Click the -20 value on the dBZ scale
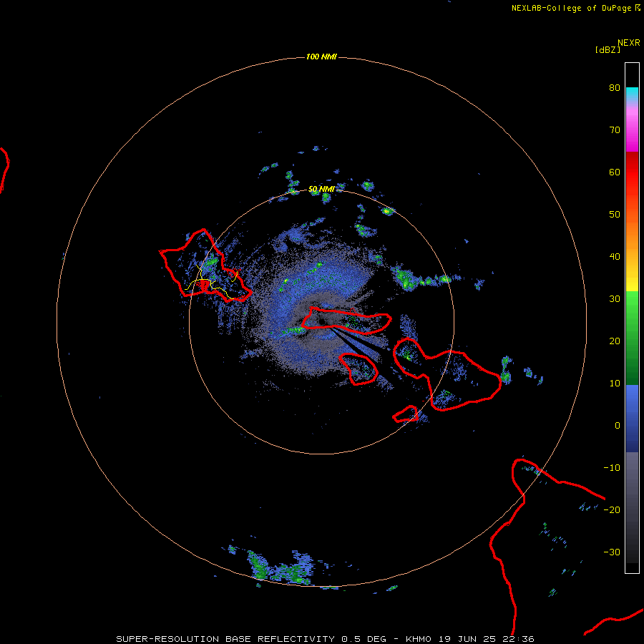Image resolution: width=644 pixels, height=644 pixels. click(612, 510)
